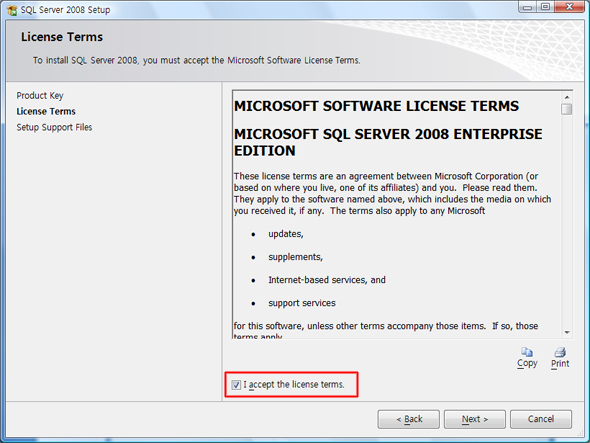Click the license text scrollbar up arrow
This screenshot has width=590, height=443.
567,97
